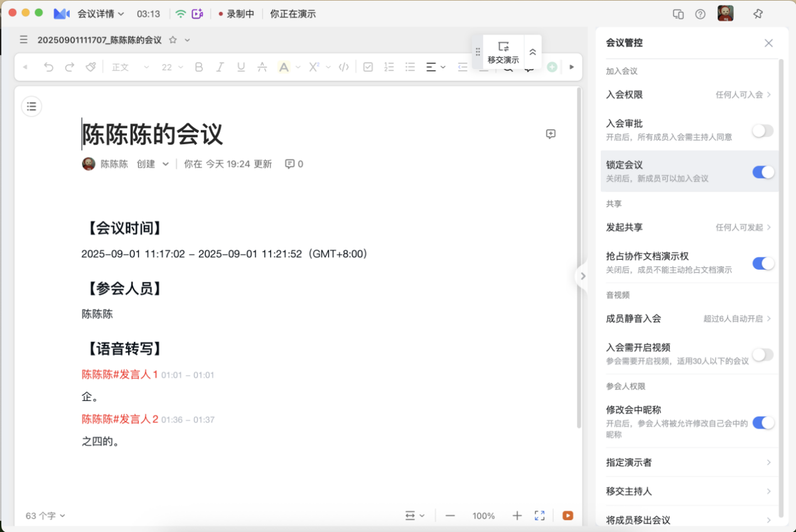The height and width of the screenshot is (532, 796).
Task: Click into the title 陈陈陈的会议
Action: coord(153,134)
